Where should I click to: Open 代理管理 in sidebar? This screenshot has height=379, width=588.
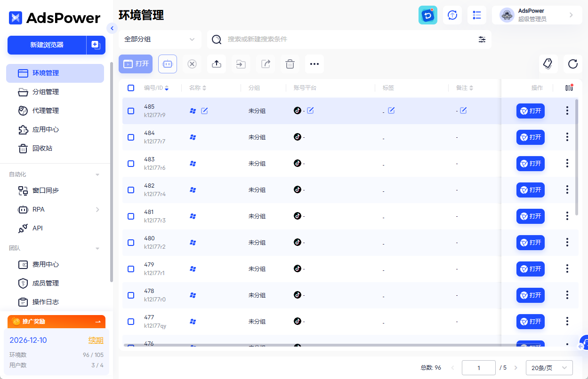[x=55, y=111]
